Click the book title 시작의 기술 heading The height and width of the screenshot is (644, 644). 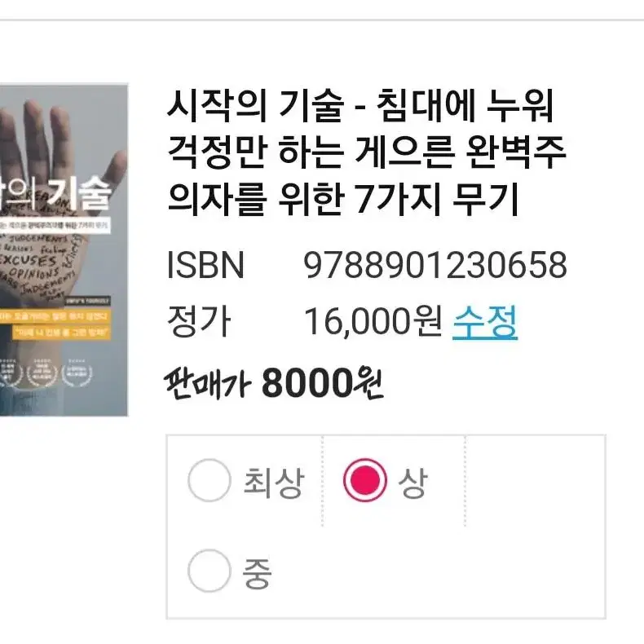[x=367, y=152]
